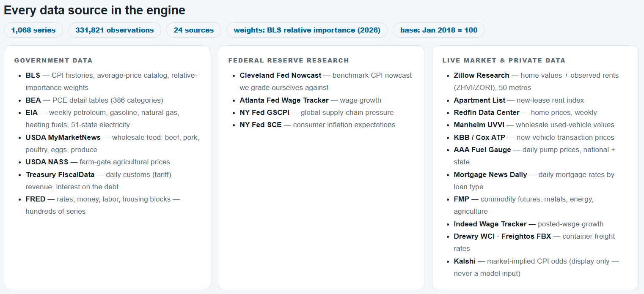
Task: Click the 'Every data source in the engine' heading
Action: [94, 10]
